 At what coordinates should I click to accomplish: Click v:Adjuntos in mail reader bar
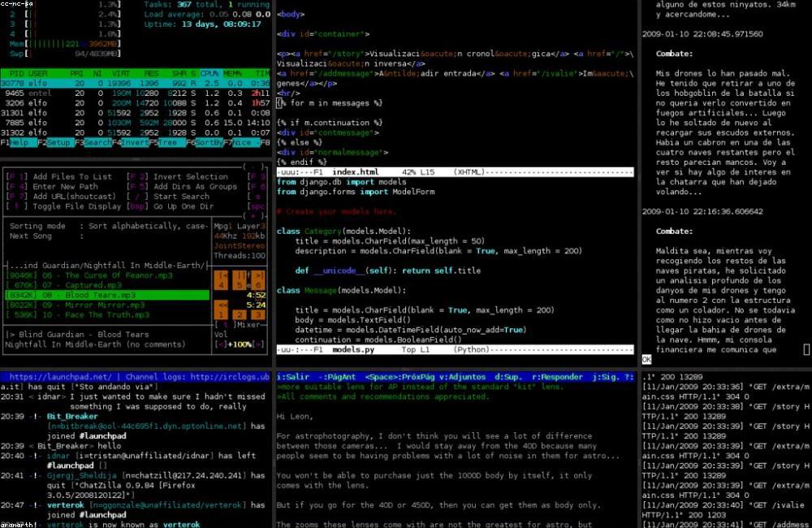coord(464,377)
